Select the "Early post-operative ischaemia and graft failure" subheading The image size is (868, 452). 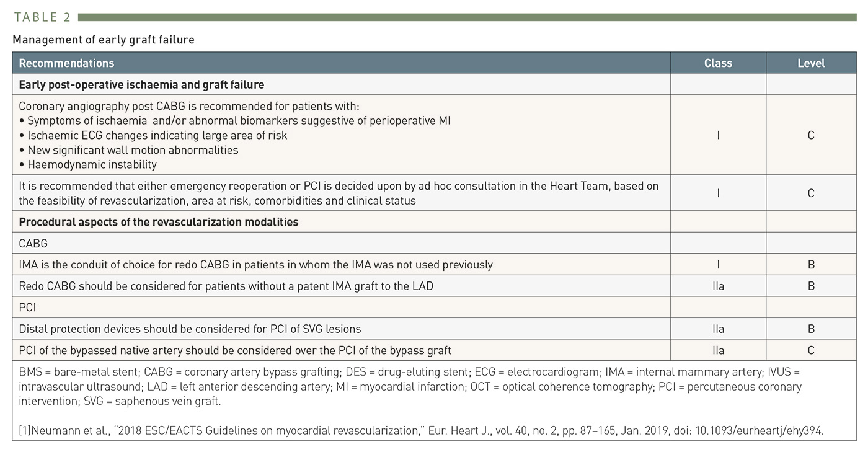(x=141, y=84)
